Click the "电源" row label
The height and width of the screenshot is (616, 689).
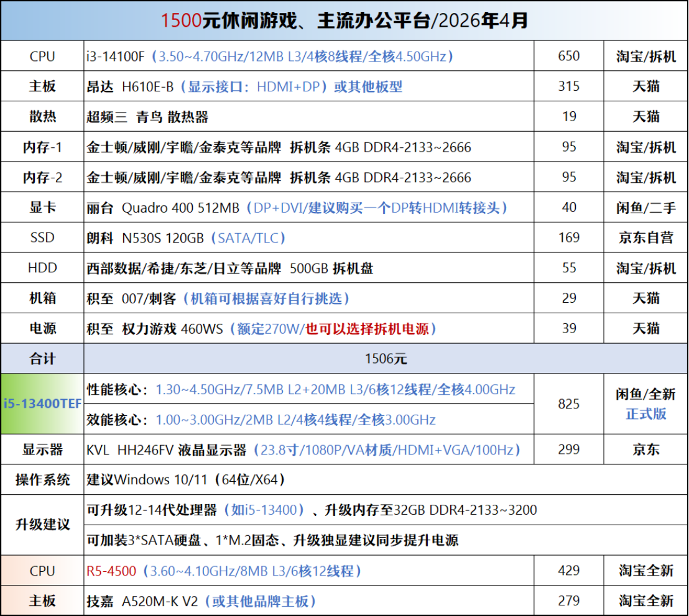pyautogui.click(x=42, y=329)
